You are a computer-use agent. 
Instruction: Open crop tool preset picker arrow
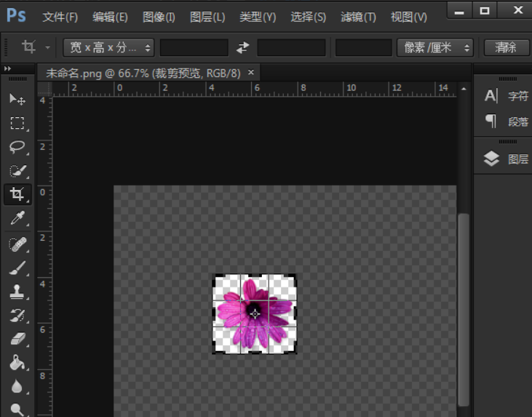coord(47,47)
